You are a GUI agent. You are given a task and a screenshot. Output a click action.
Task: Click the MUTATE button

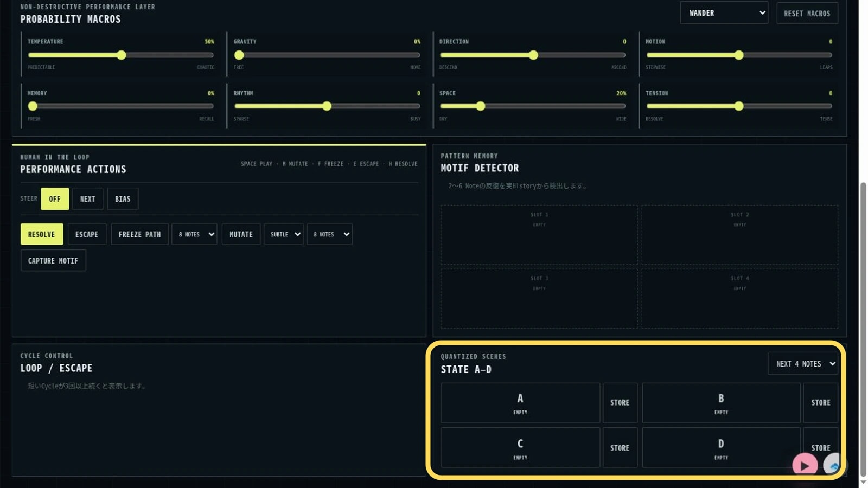pyautogui.click(x=241, y=234)
